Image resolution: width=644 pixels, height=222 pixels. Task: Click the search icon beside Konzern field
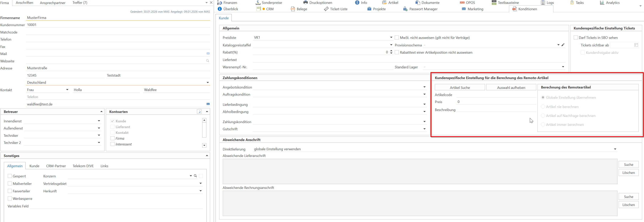click(x=195, y=176)
